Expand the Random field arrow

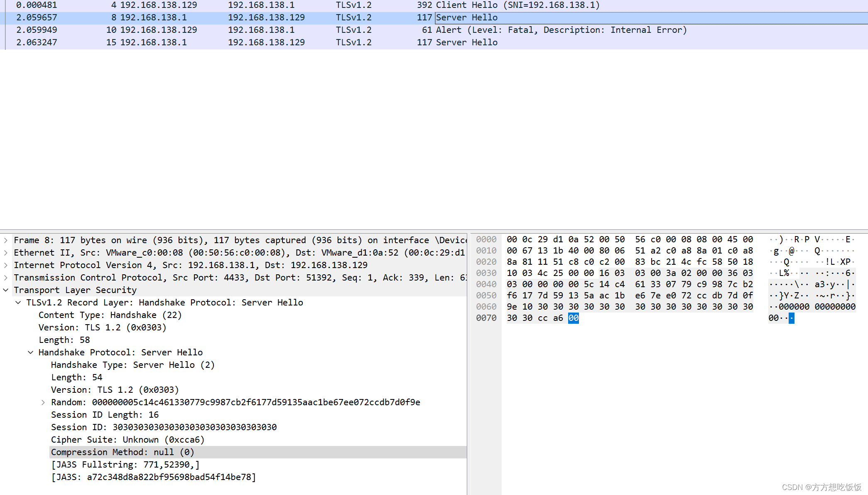click(x=43, y=402)
